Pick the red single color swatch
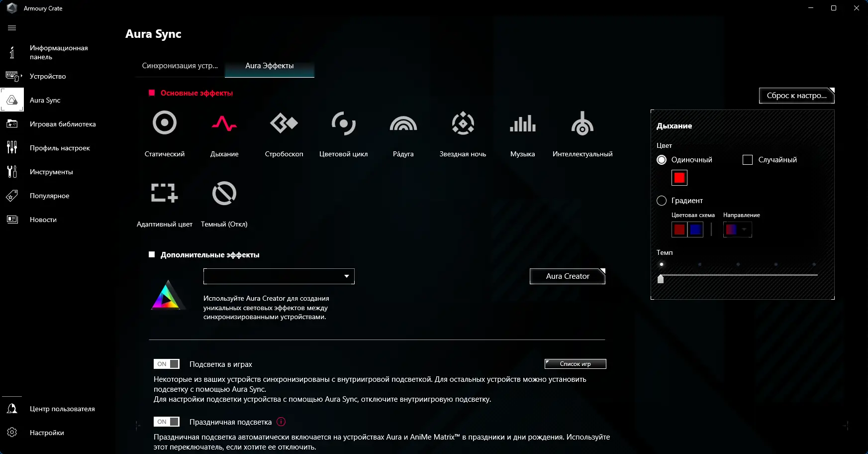This screenshot has height=454, width=868. (679, 178)
